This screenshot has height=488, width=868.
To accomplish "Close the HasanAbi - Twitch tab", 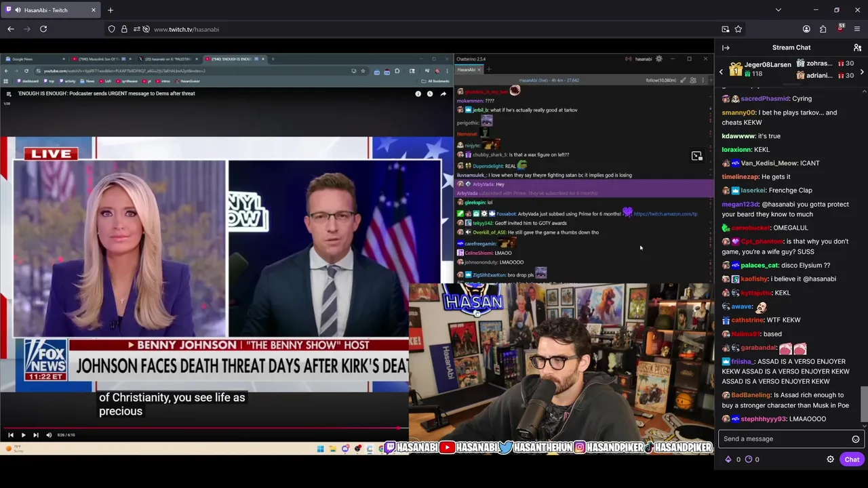I will pyautogui.click(x=94, y=10).
